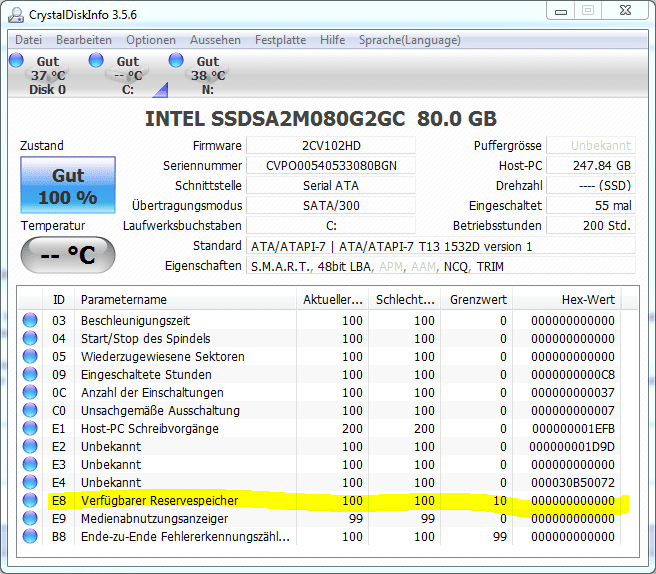Click the -- °C temperature button

click(x=68, y=255)
